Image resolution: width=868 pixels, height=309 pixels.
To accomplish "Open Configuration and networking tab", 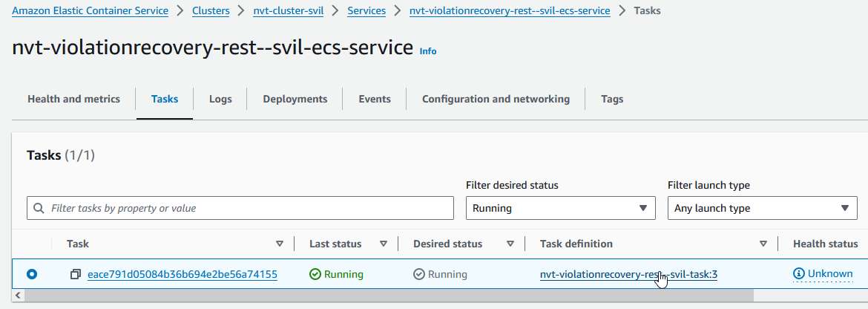I will pos(496,99).
